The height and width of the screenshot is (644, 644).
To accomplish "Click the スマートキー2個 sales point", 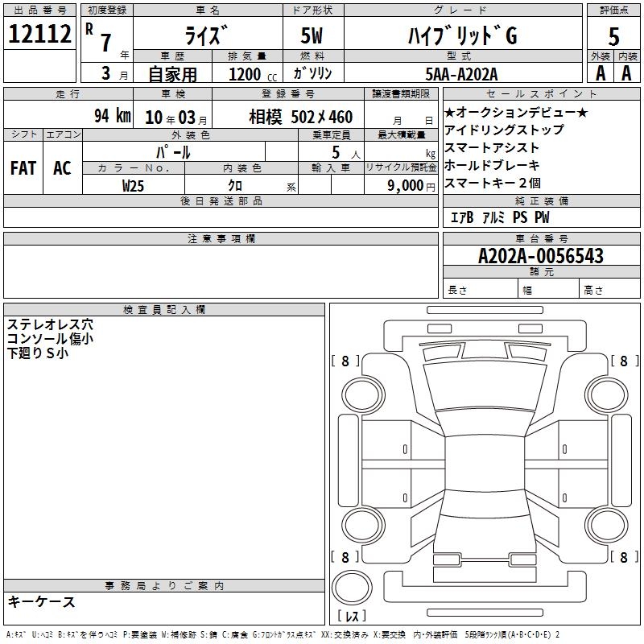I will [493, 183].
